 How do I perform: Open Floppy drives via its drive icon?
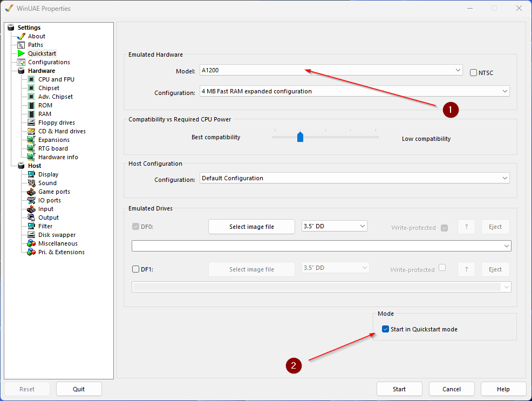click(x=31, y=123)
